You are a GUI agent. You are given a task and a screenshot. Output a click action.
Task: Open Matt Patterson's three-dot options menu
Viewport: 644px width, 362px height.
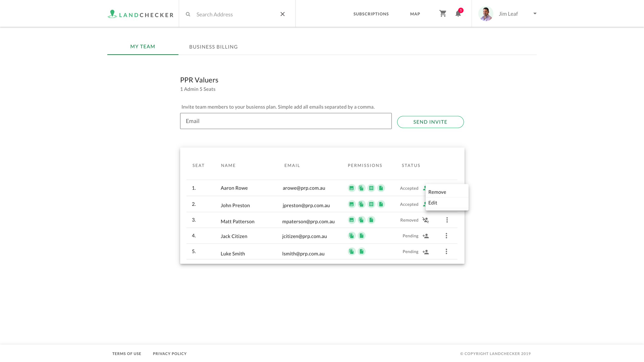click(447, 220)
